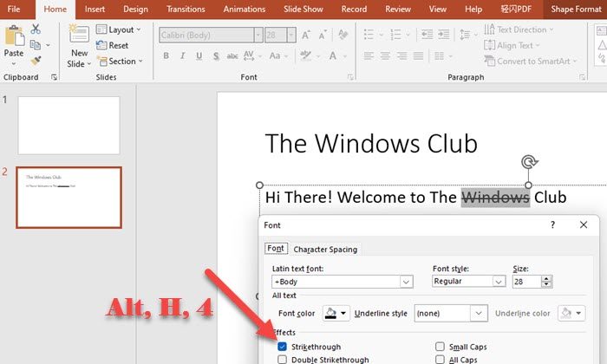Screen dimensions: 607x364
Task: Toggle Underline formatting
Action: click(x=199, y=56)
